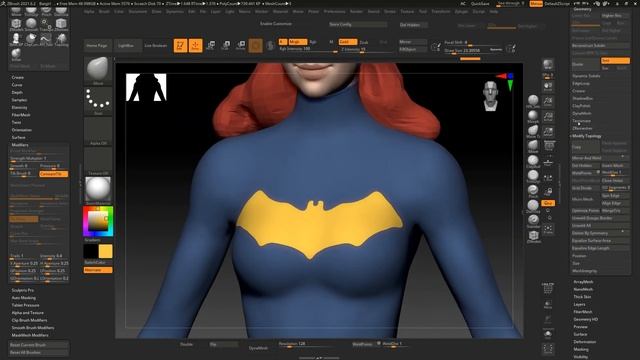Select the Topology brush icon in left palette
This screenshot has width=640, height=360.
pyautogui.click(x=61, y=40)
